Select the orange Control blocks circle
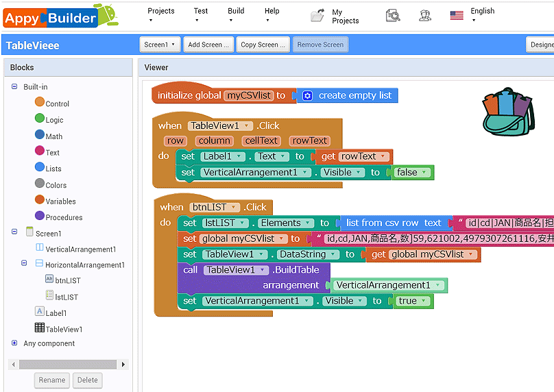Screen dimensions: 554x392 coord(40,102)
